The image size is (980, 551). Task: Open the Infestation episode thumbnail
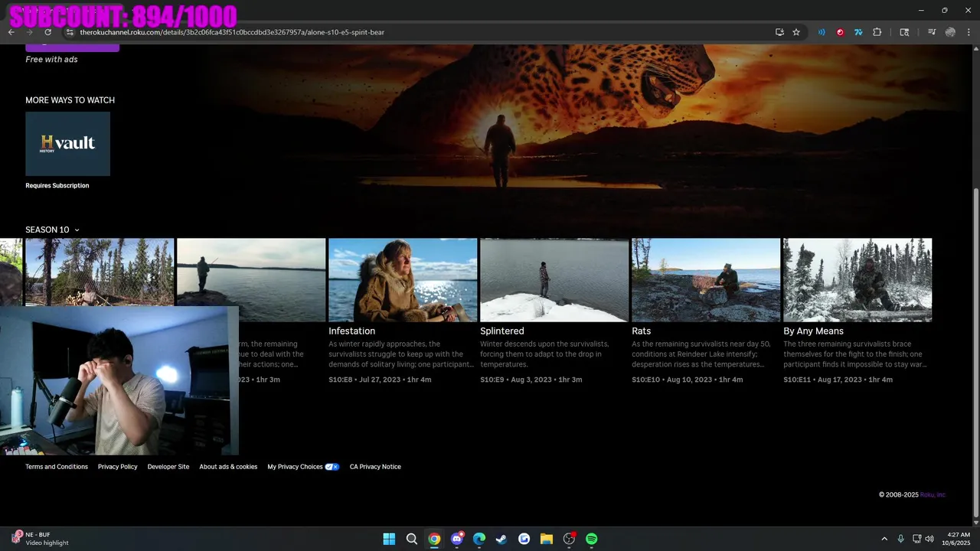[403, 280]
